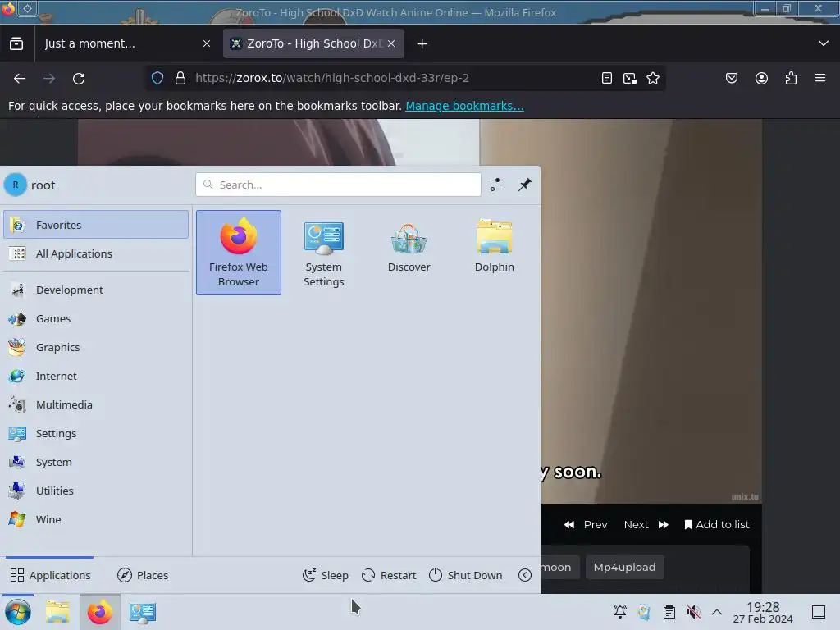The width and height of the screenshot is (840, 630).
Task: List all tabs dropdown arrow
Action: 824,43
